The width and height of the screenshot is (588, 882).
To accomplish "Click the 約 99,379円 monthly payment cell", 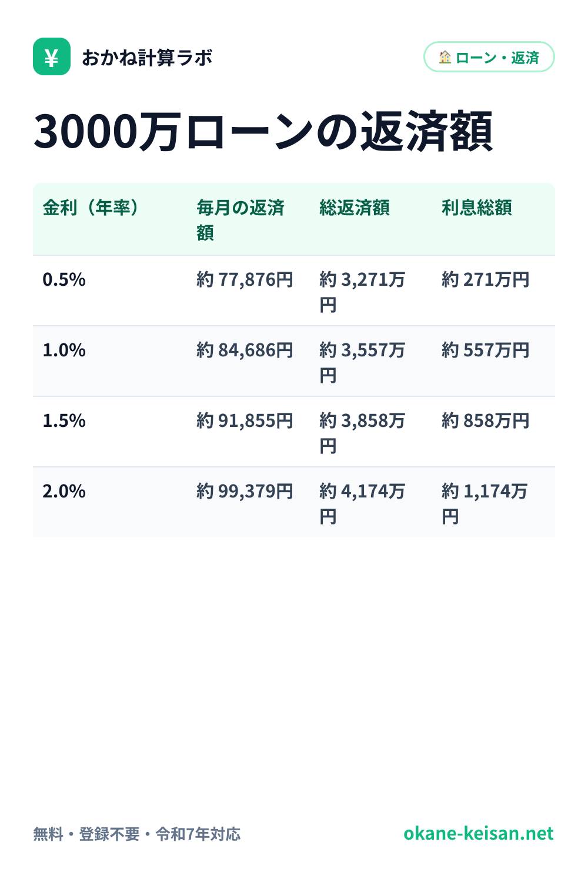I will 245,491.
